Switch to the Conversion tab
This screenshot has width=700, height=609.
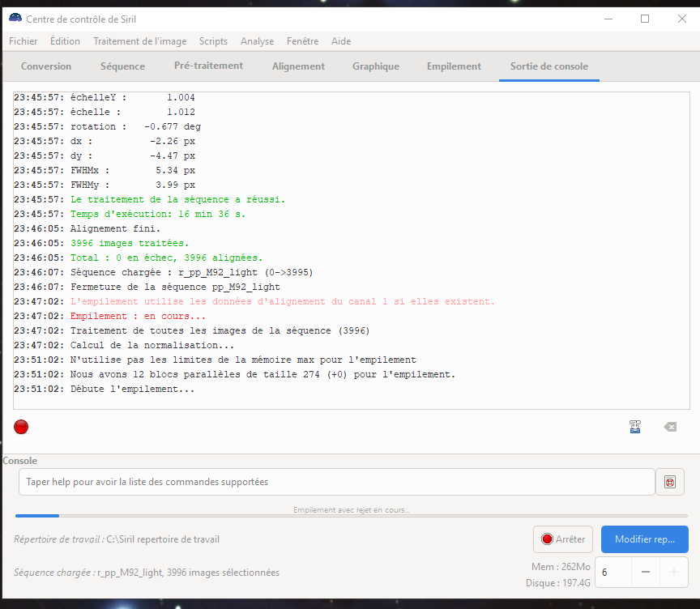pyautogui.click(x=46, y=66)
